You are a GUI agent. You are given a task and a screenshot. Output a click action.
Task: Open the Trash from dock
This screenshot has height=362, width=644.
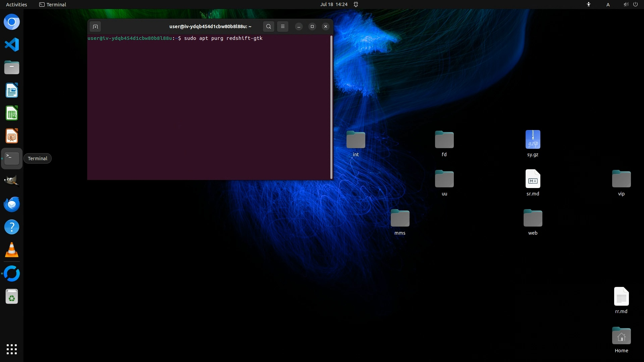tap(12, 297)
